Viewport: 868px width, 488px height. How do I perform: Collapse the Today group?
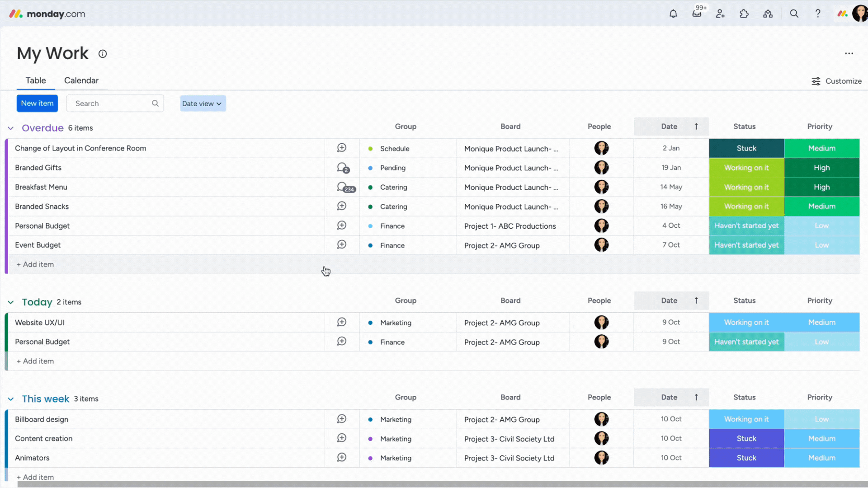click(x=11, y=302)
